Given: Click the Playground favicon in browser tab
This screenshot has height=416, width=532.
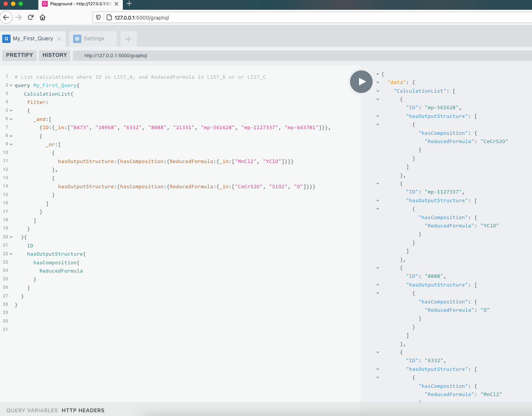Looking at the screenshot, I should click(45, 4).
